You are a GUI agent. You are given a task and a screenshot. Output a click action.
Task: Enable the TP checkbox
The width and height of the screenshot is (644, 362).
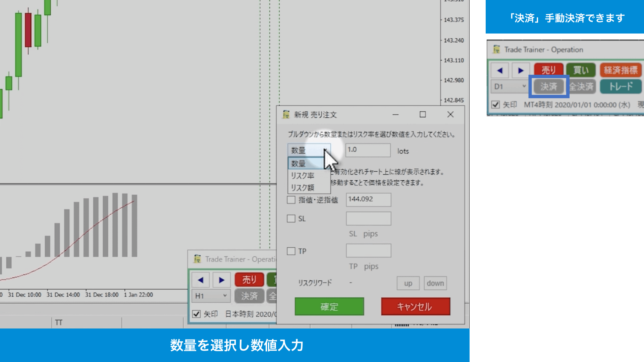(x=290, y=251)
